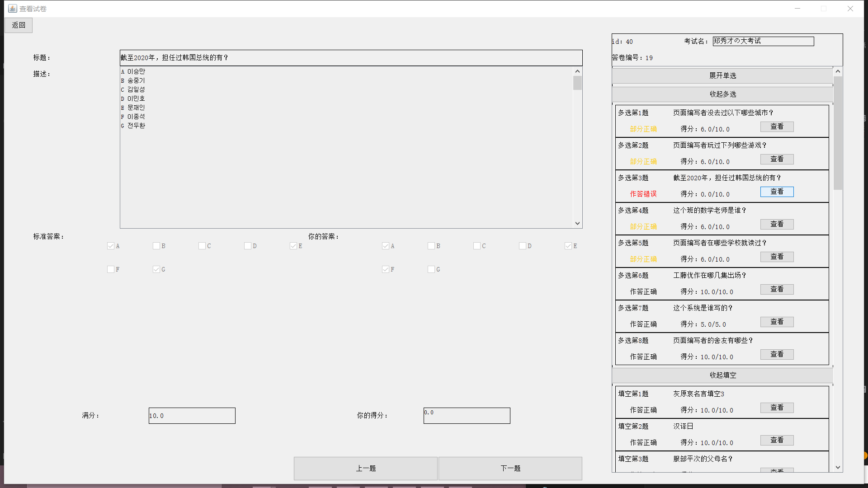Go to next question 下一题
Viewport: 868px width, 488px height.
pyautogui.click(x=510, y=468)
